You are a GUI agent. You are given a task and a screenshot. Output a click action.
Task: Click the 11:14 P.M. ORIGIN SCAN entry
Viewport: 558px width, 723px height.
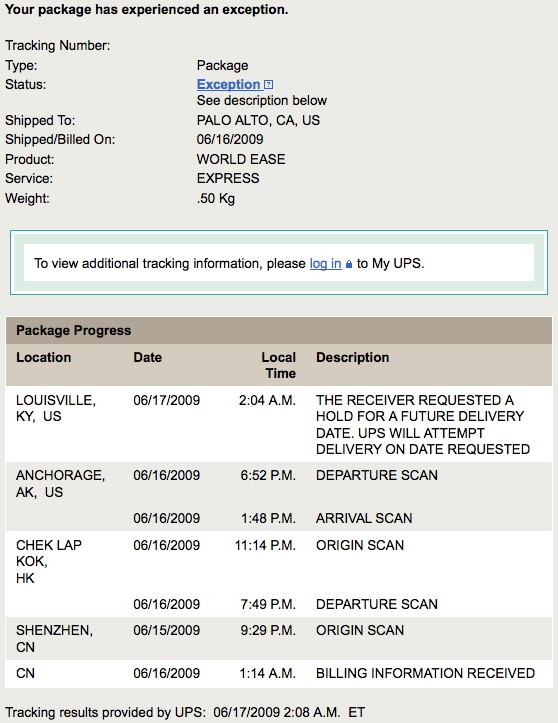(360, 545)
